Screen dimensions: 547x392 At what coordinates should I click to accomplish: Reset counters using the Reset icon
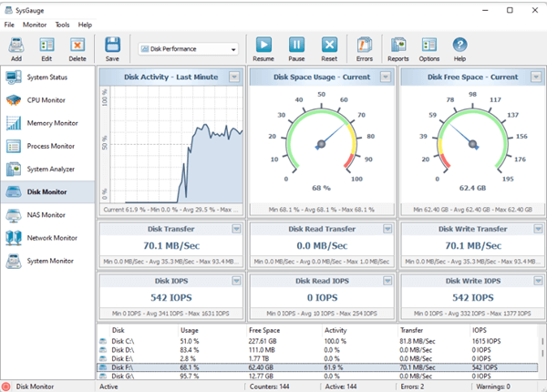(x=329, y=46)
